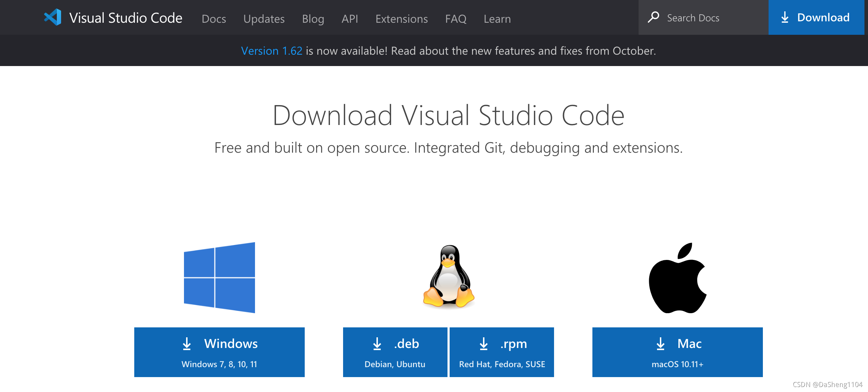This screenshot has height=392, width=868.
Task: Open the Docs menu item
Action: [214, 18]
